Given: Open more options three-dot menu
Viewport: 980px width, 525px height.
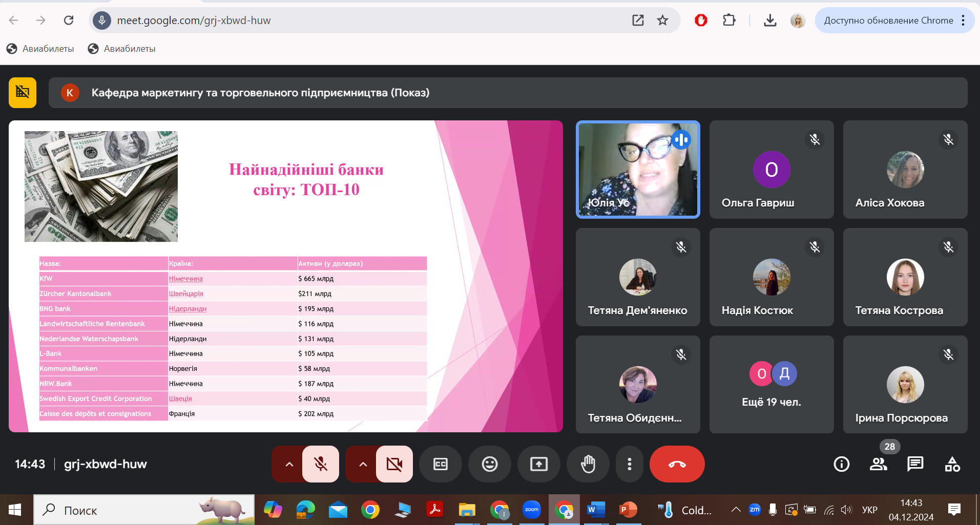Looking at the screenshot, I should tap(629, 464).
